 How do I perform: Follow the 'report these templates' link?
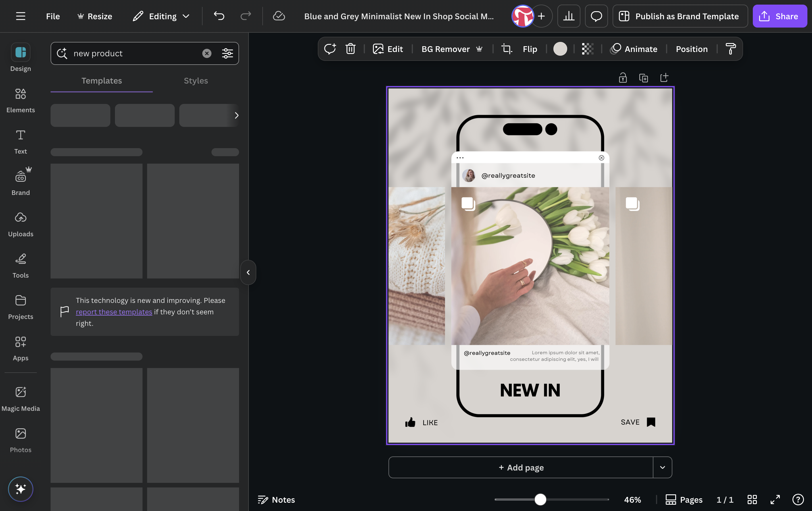coord(114,312)
